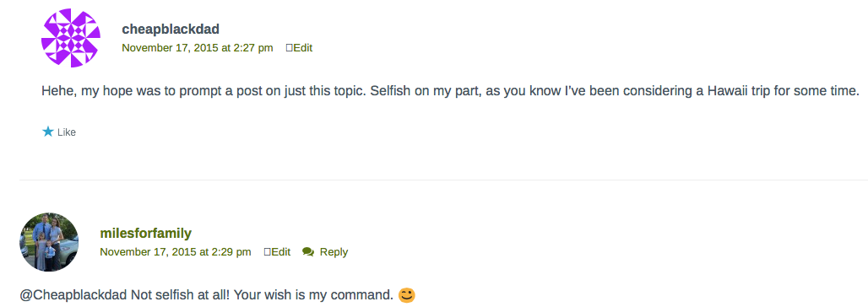Click the 'Your wish is my command' text
868x307 pixels.
pyautogui.click(x=313, y=295)
